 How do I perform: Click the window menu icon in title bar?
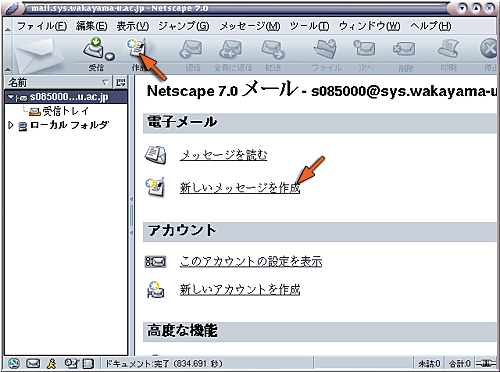(12, 9)
